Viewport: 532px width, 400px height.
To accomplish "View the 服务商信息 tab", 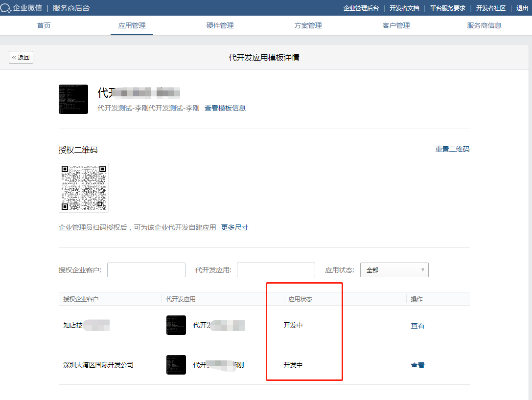I will pyautogui.click(x=484, y=25).
